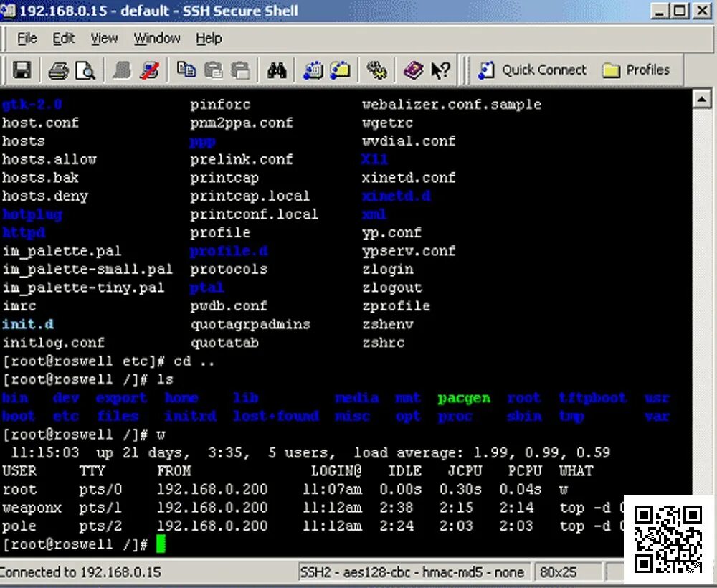Image resolution: width=717 pixels, height=588 pixels.
Task: Click the "tftpboot" directory name
Action: pos(592,398)
